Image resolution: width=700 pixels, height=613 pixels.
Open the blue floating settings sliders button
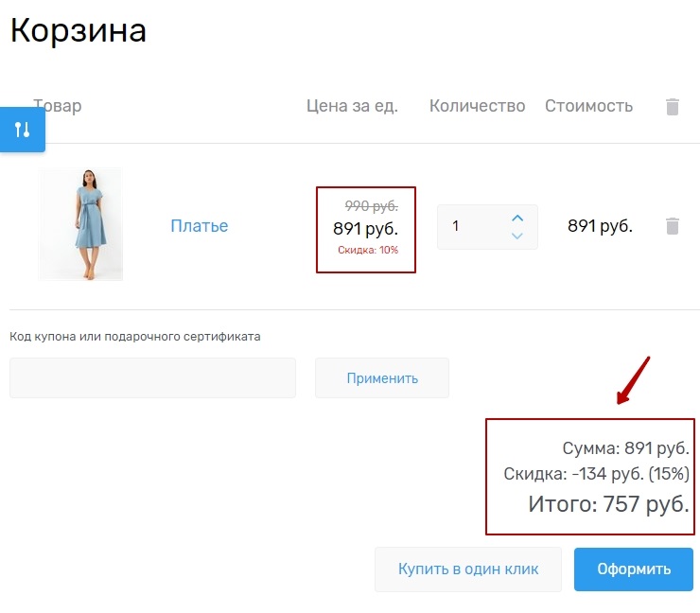coord(23,130)
